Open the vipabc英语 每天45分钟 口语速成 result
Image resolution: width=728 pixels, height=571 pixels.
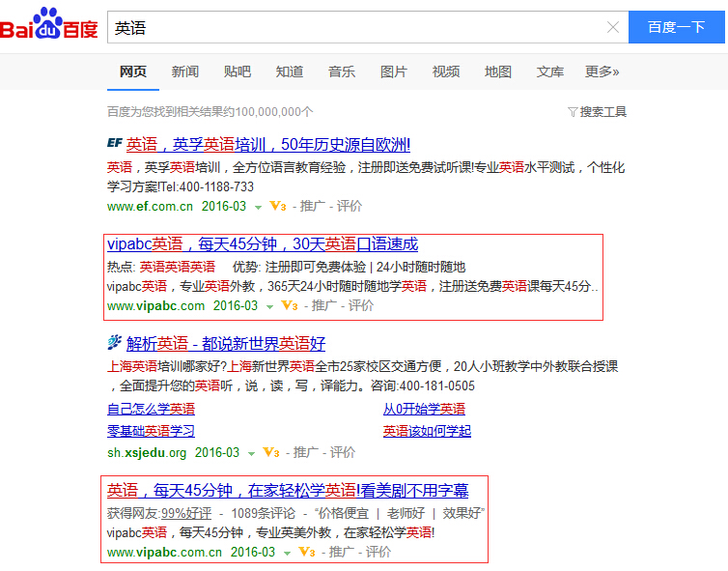pyautogui.click(x=262, y=244)
